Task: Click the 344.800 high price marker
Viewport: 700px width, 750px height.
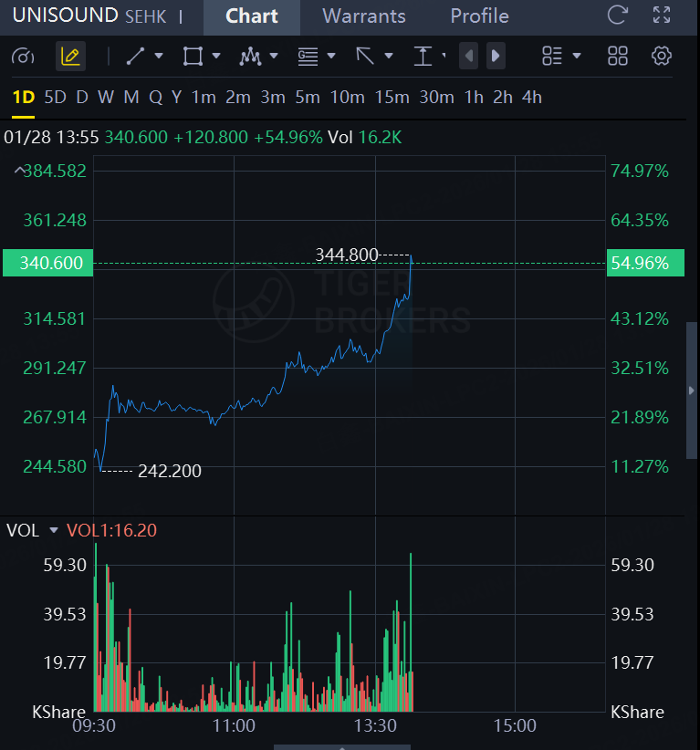Action: coord(347,255)
